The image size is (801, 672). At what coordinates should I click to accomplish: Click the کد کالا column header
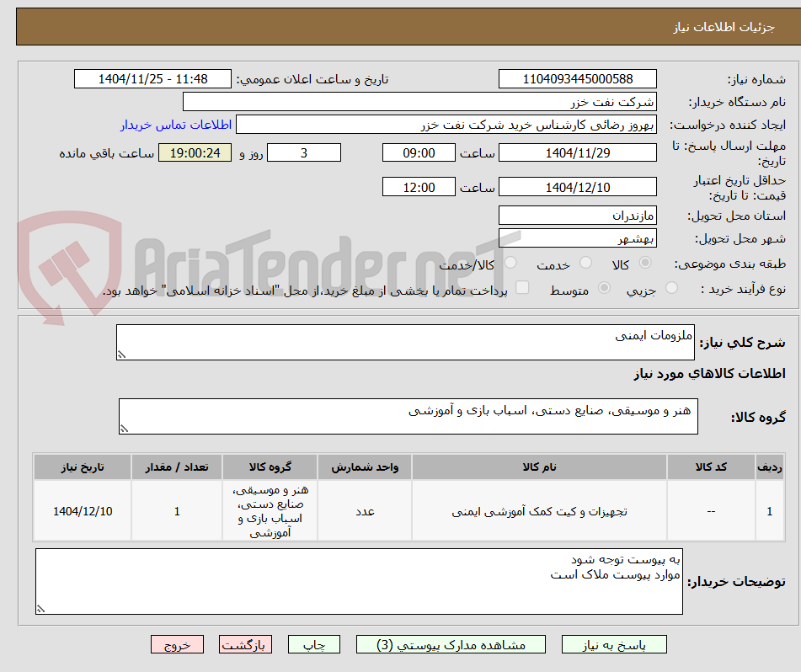(x=711, y=467)
